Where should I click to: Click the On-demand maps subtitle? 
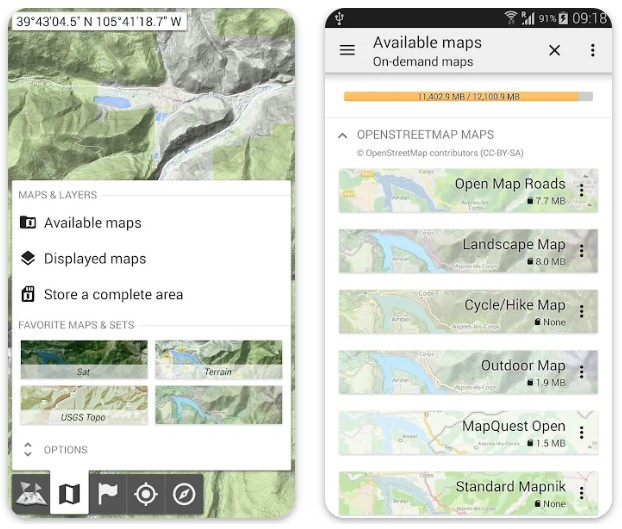tap(423, 62)
